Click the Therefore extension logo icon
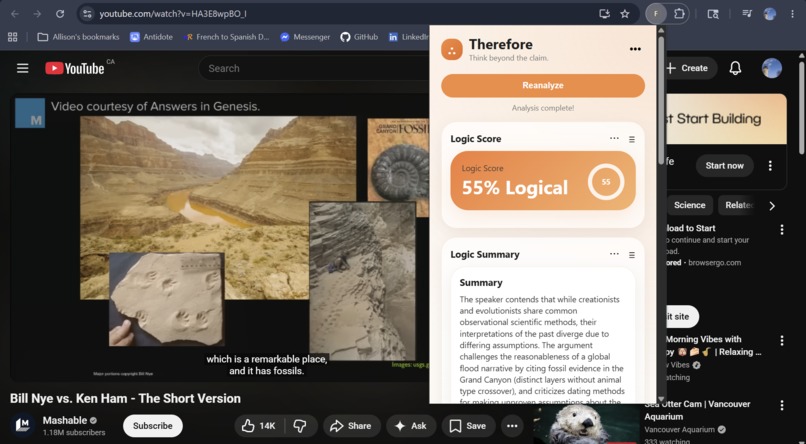The height and width of the screenshot is (444, 806). [452, 50]
